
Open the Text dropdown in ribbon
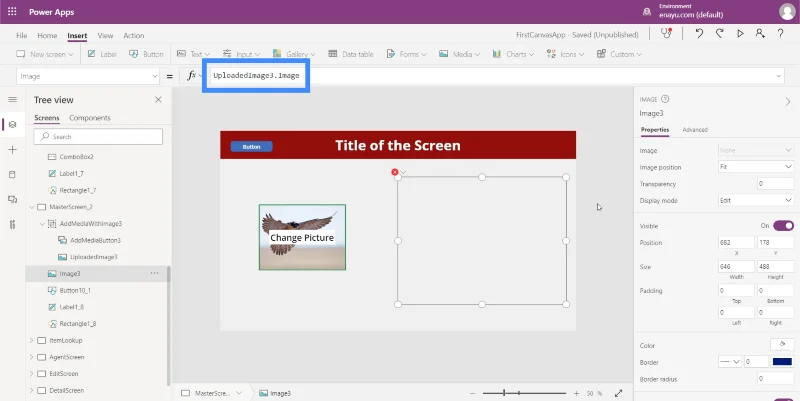coord(193,54)
